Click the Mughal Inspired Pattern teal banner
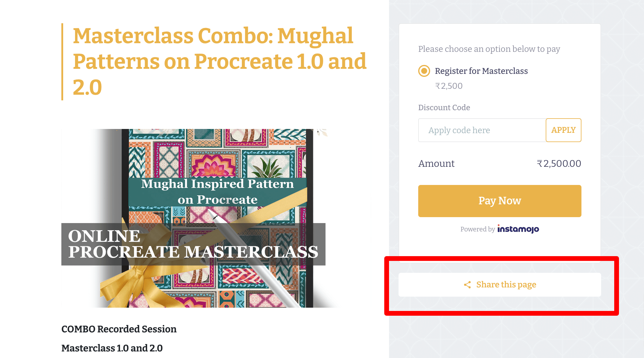Screen dimensions: 644x358 click(x=217, y=192)
